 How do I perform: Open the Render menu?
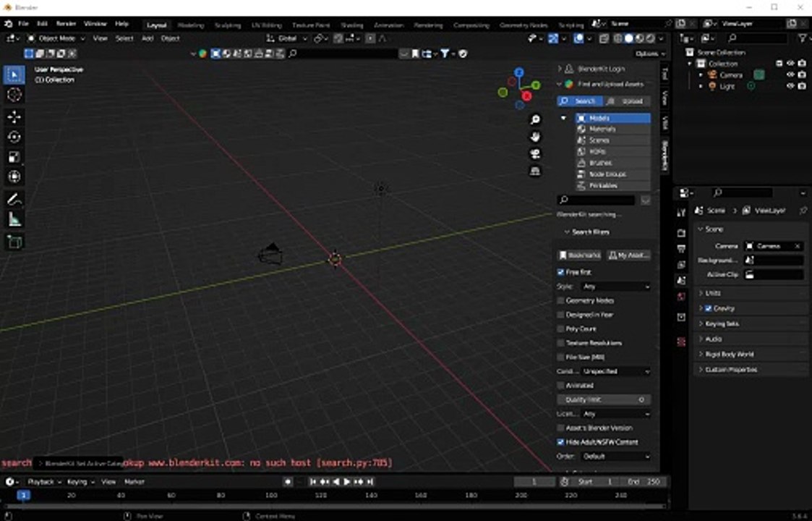(66, 24)
